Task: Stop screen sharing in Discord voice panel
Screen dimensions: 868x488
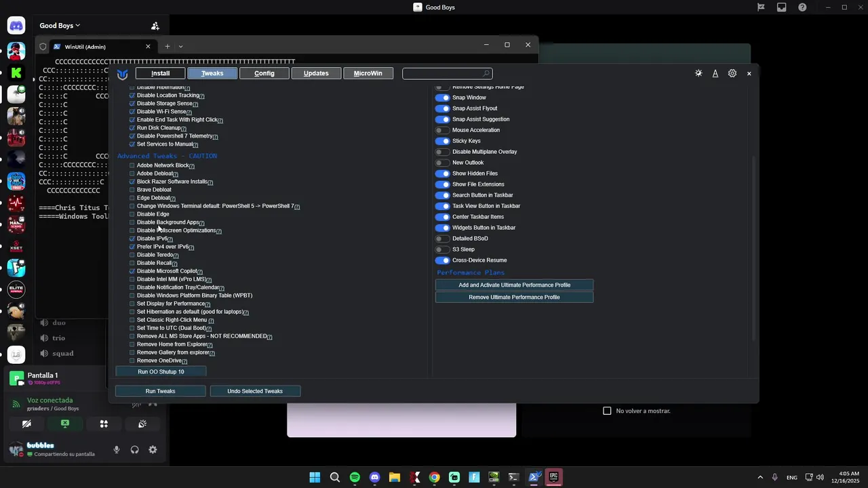Action: (x=65, y=424)
